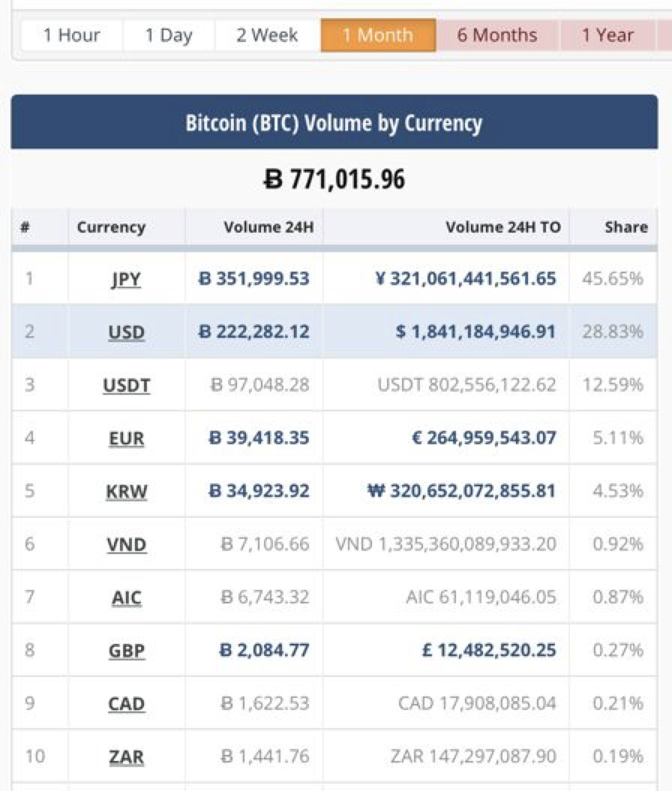Open the JPY currency link
The image size is (672, 791).
click(126, 279)
